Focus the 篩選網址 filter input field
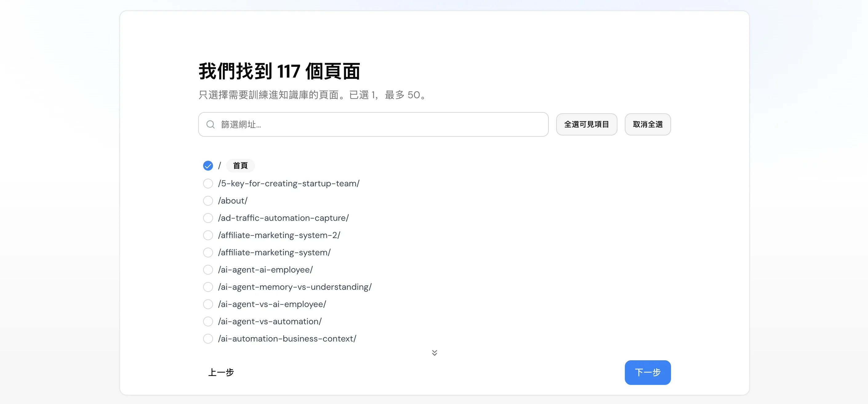Image resolution: width=868 pixels, height=404 pixels. (373, 124)
